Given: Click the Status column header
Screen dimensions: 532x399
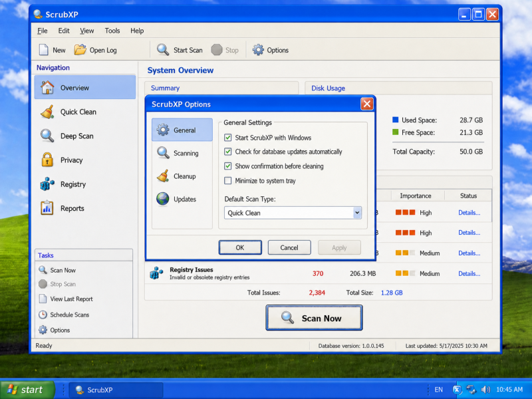Looking at the screenshot, I should [x=468, y=196].
